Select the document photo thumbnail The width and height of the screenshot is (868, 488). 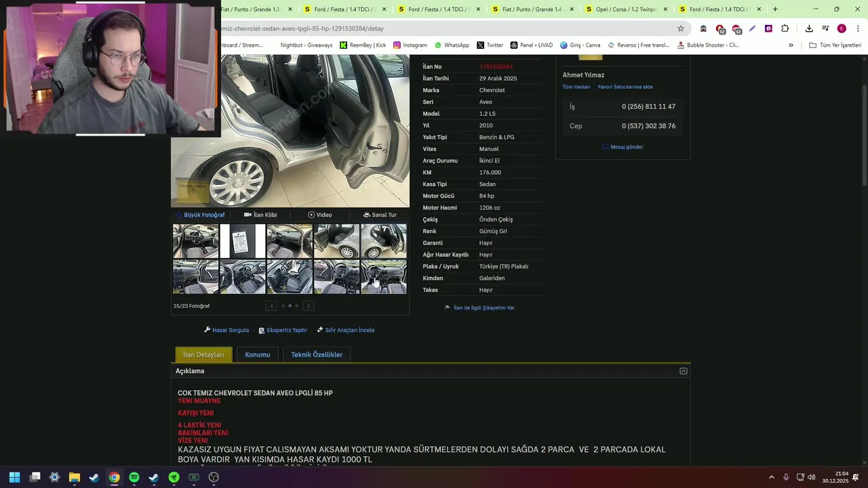tap(243, 241)
